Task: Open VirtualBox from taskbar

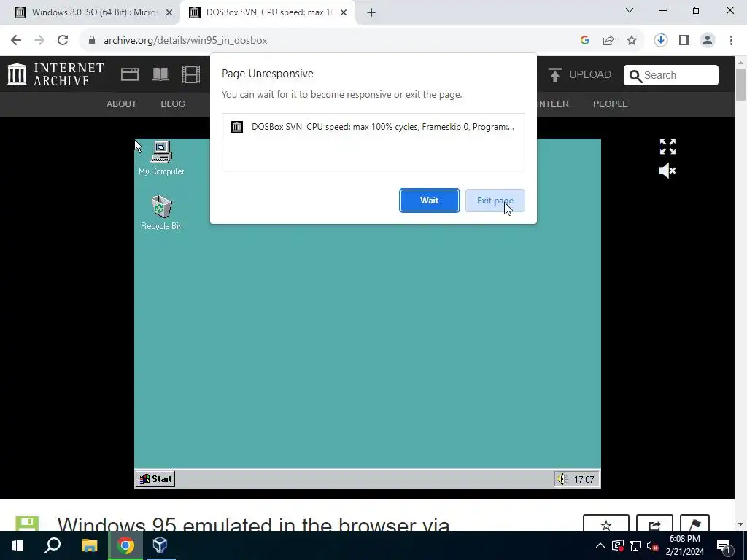Action: pyautogui.click(x=160, y=545)
